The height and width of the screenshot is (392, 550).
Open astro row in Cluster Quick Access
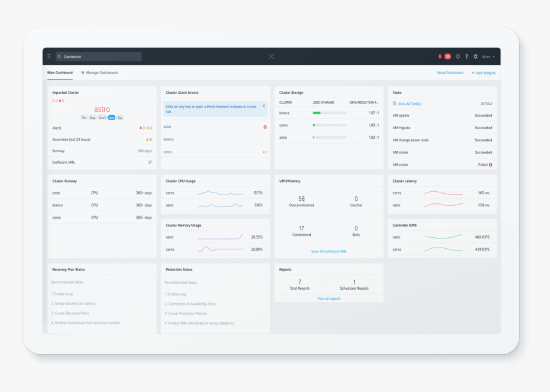point(216,127)
